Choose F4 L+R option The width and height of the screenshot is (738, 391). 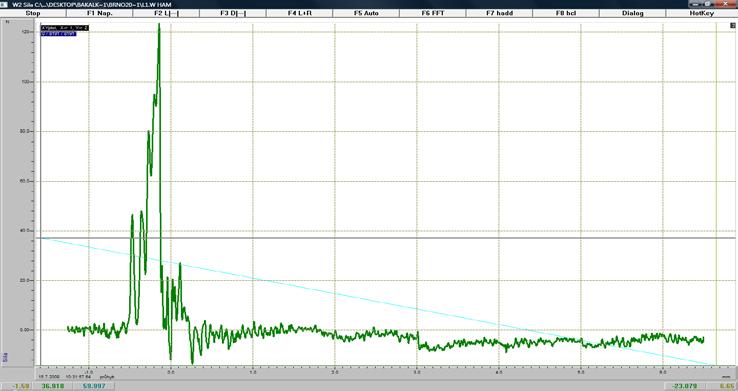coord(299,13)
